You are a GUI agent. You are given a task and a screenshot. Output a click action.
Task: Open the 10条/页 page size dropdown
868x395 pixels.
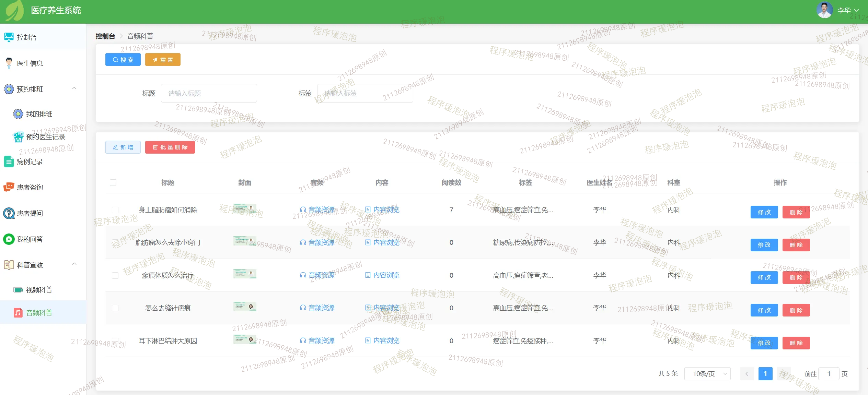pyautogui.click(x=707, y=374)
